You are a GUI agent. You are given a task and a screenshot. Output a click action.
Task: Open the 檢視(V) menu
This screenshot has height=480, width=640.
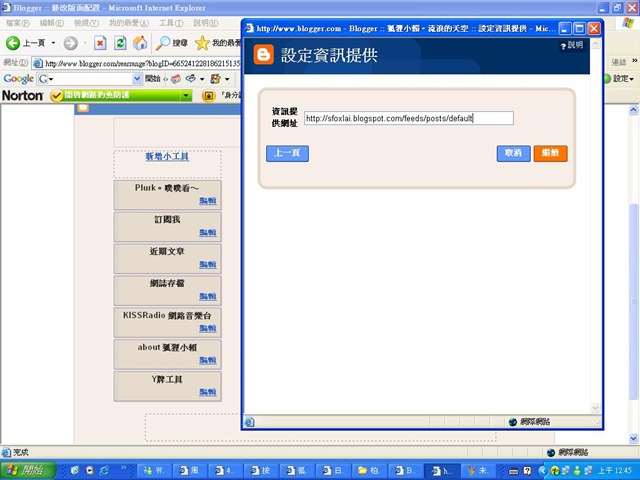(86, 23)
